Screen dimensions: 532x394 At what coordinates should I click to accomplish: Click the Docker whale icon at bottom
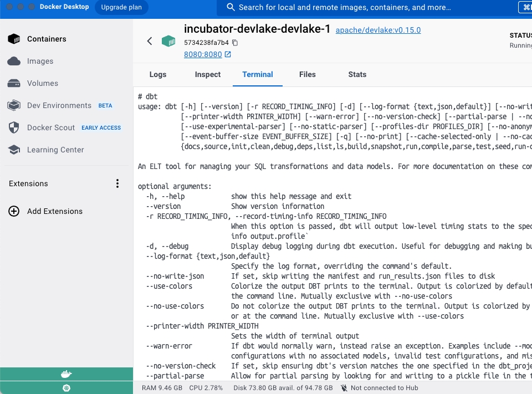pyautogui.click(x=66, y=374)
